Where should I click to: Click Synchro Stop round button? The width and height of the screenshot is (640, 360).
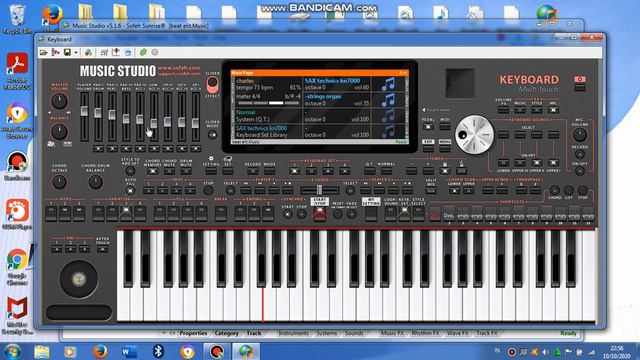pos(302,214)
